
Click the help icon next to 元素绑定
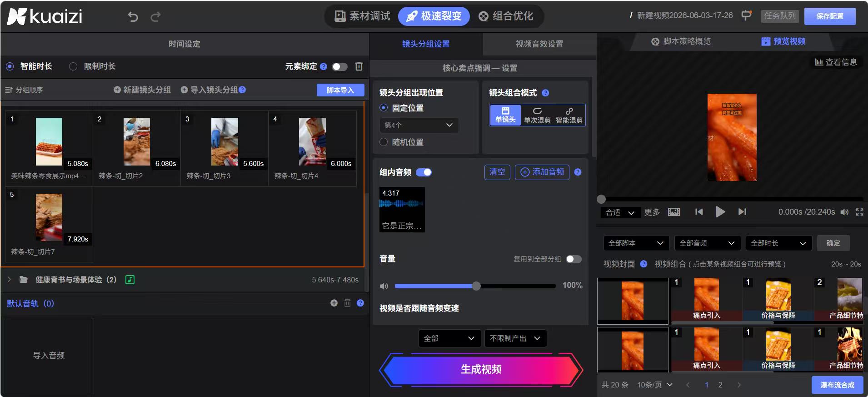click(x=324, y=66)
